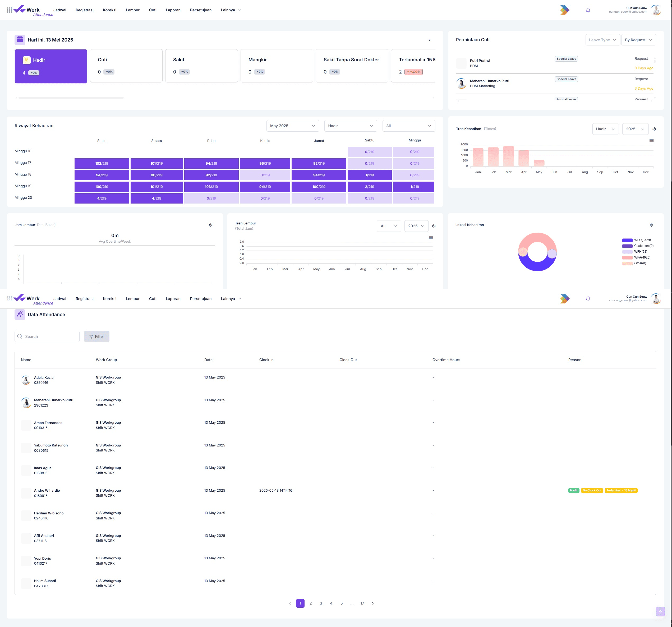Click the 102/219 cell in Minggu 17
The width and height of the screenshot is (672, 627).
point(102,163)
